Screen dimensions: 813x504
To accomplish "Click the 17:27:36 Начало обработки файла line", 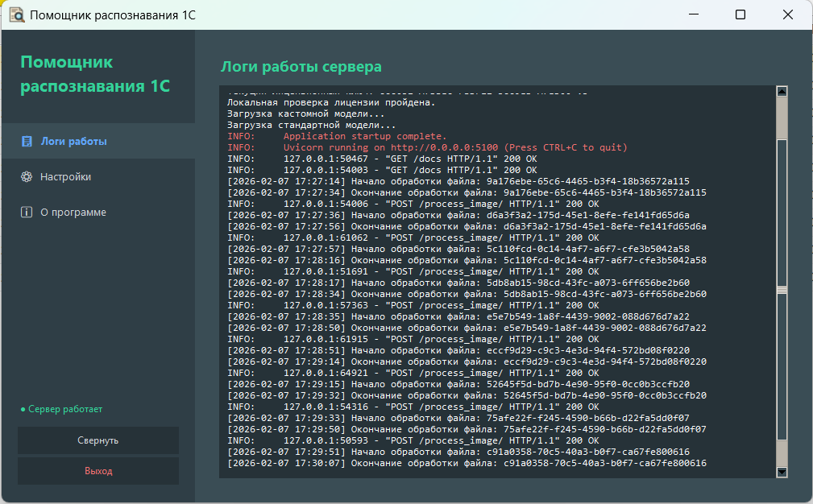I will coord(458,215).
